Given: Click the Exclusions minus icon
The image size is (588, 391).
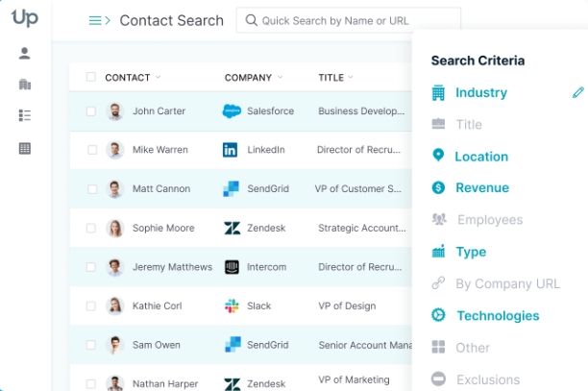Looking at the screenshot, I should pos(438,379).
